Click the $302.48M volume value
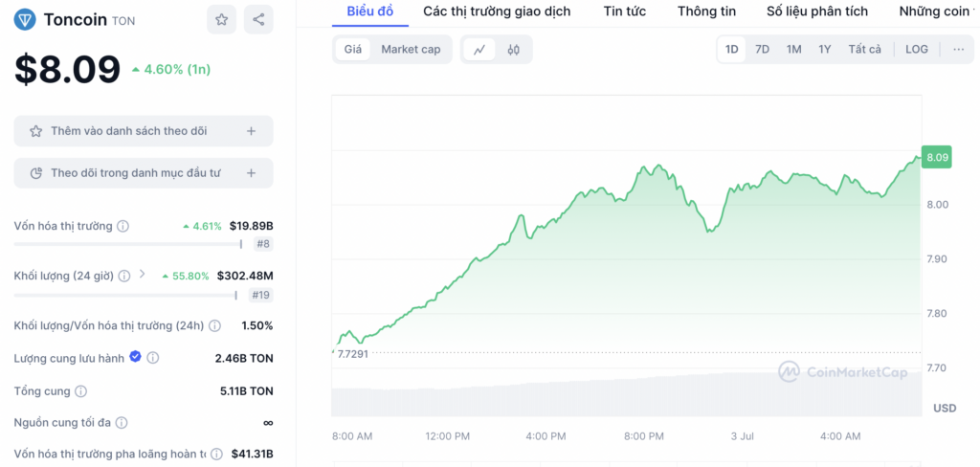Image resolution: width=980 pixels, height=467 pixels. tap(245, 276)
